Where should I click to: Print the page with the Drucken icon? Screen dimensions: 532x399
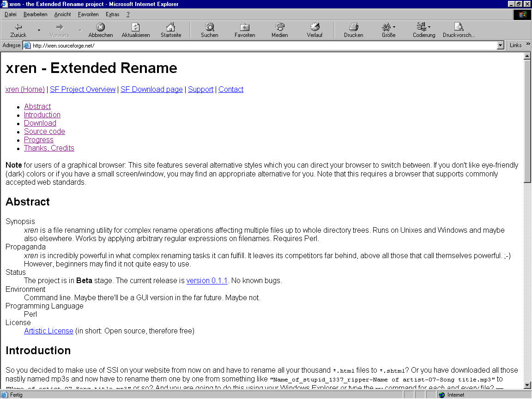[x=353, y=27]
